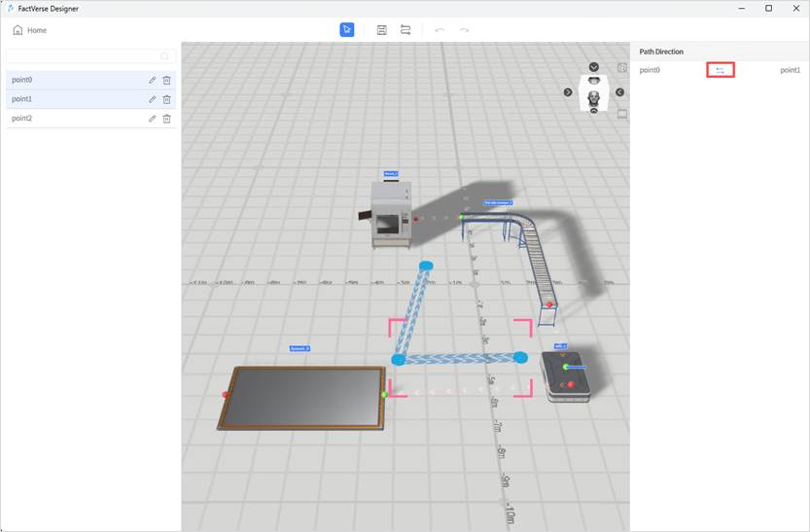Edit point0 with its pencil icon
The width and height of the screenshot is (810, 532).
pos(152,81)
